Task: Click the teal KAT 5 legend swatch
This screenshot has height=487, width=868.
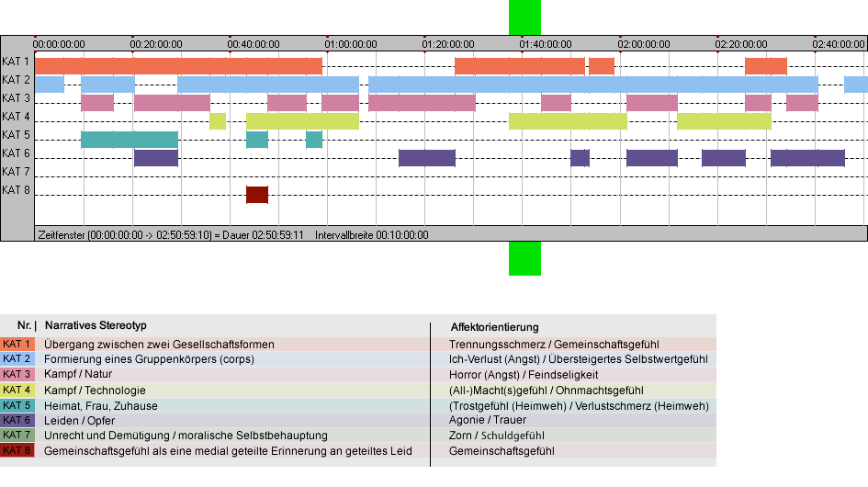Action: 17,405
